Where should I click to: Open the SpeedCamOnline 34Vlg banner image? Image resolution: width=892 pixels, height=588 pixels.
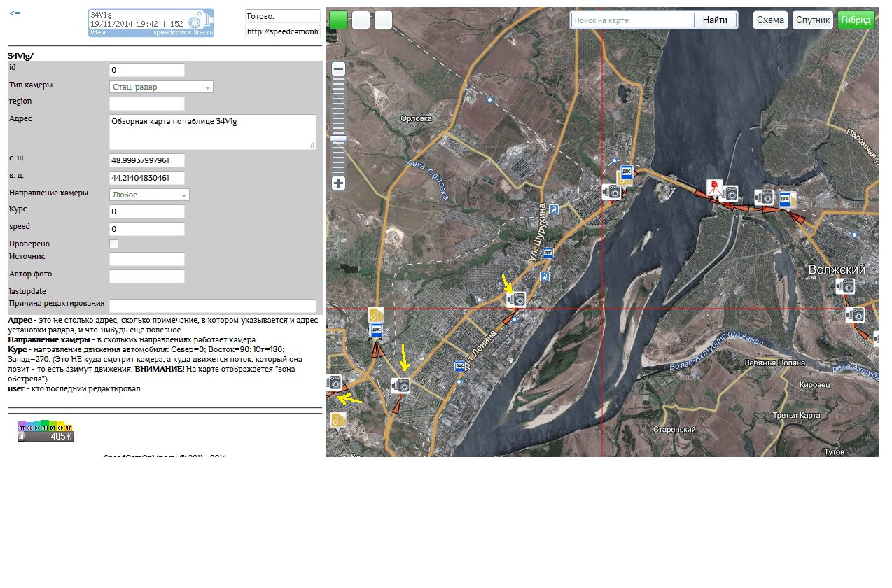click(x=151, y=23)
